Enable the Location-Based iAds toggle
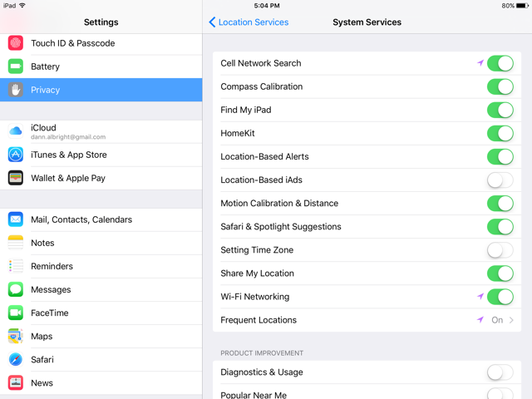 (x=500, y=180)
